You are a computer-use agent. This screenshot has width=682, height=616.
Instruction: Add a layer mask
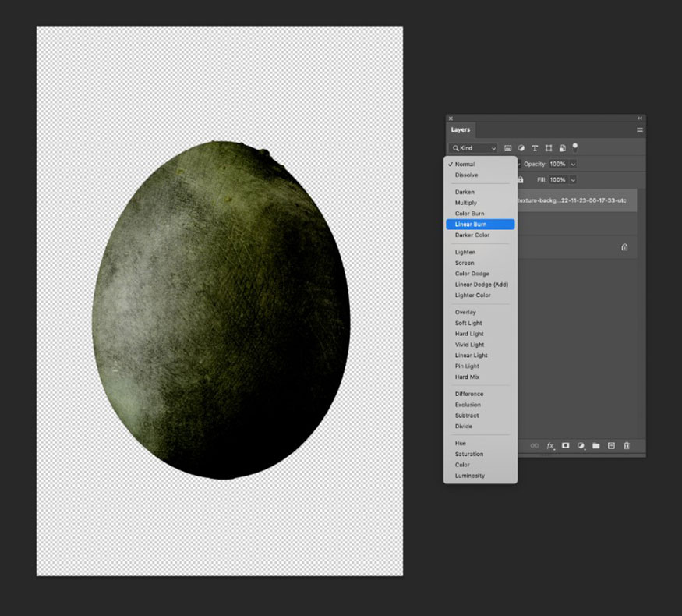coord(565,445)
